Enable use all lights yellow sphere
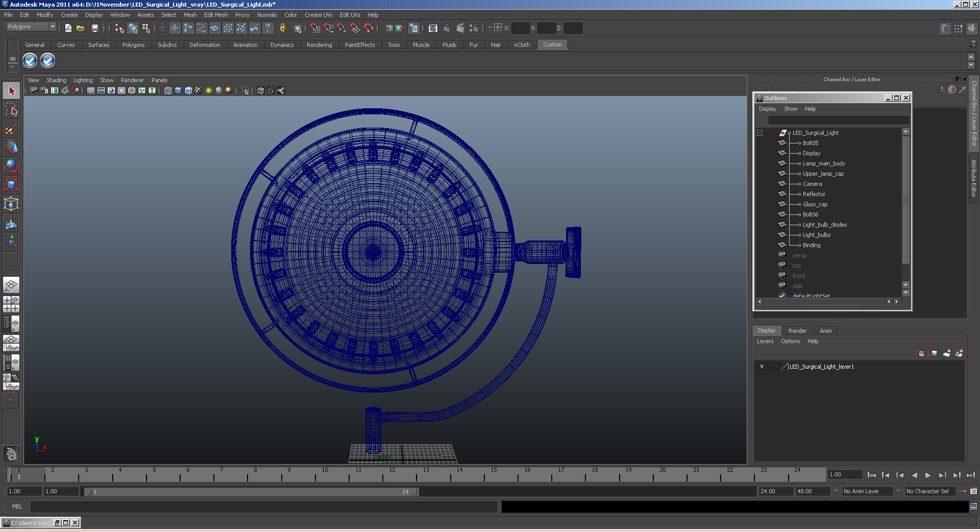The image size is (980, 531). [209, 90]
